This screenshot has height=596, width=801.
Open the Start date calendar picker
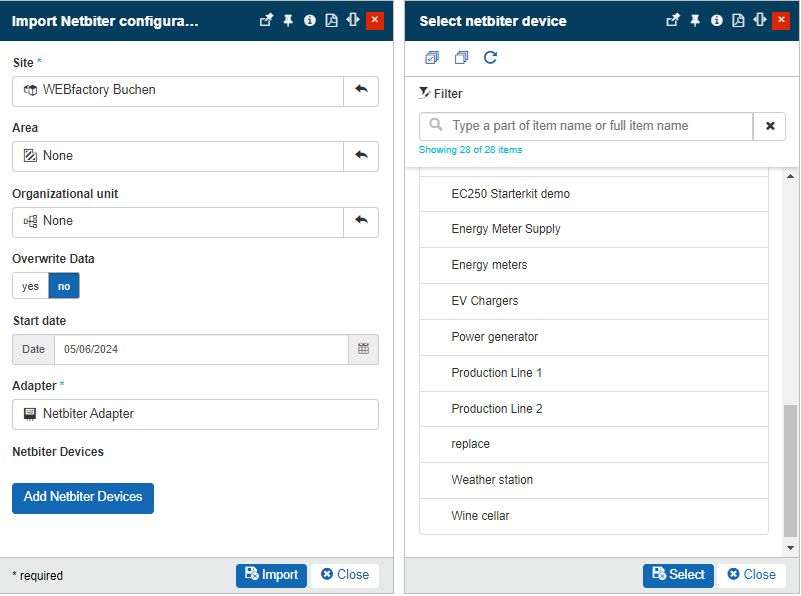tap(363, 349)
